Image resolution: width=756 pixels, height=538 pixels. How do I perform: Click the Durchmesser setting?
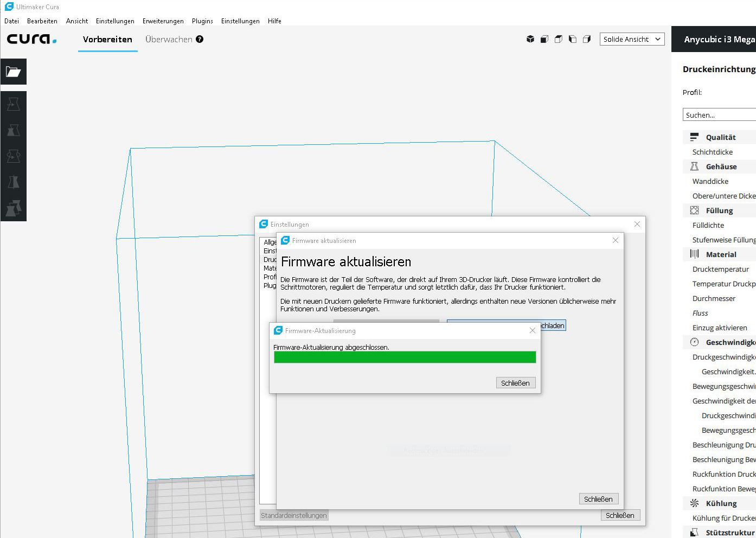(x=714, y=298)
